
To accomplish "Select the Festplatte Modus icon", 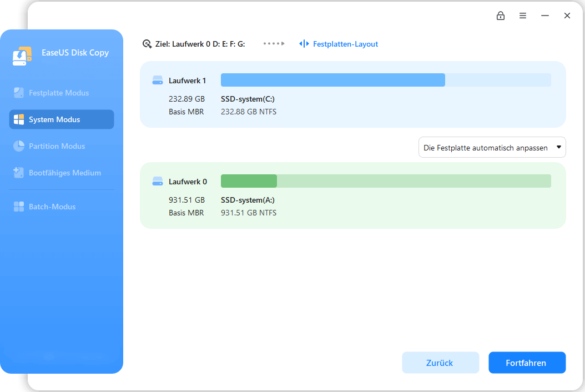I will [x=19, y=93].
